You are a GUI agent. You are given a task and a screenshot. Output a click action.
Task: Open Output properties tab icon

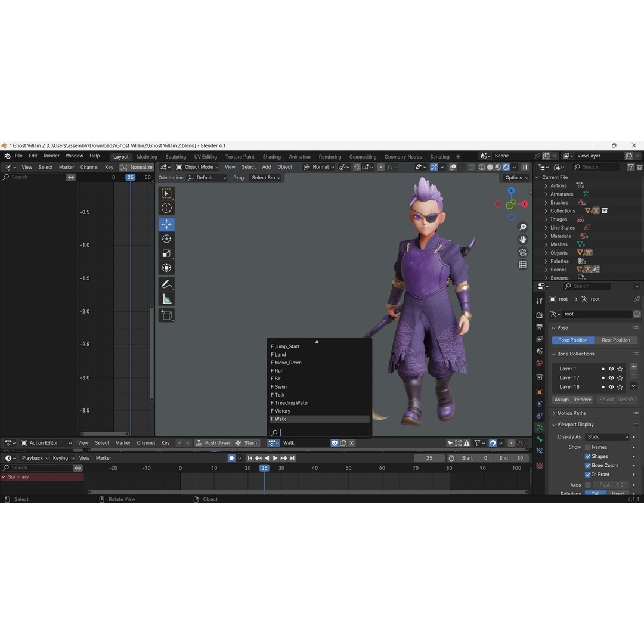[x=539, y=327]
